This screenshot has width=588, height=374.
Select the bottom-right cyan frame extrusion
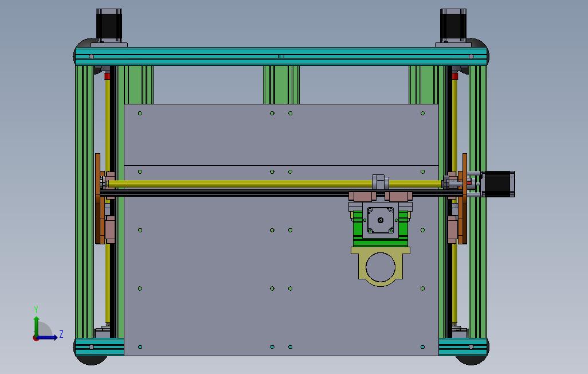(463, 346)
